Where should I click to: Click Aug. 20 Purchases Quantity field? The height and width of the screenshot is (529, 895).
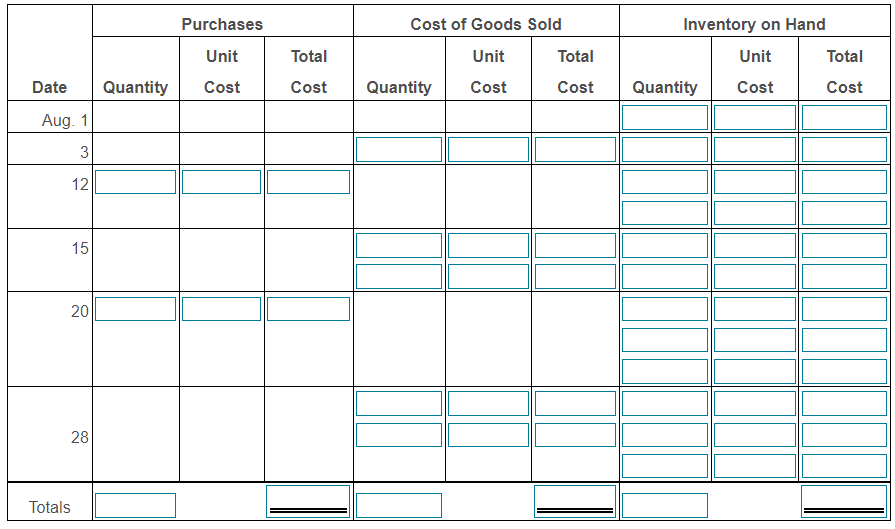pos(135,309)
